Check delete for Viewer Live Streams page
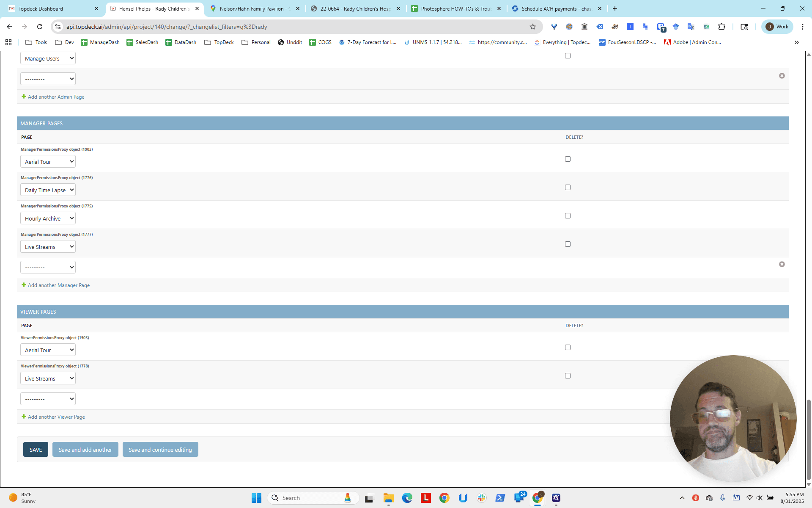Screen dimensions: 812x508 click(568, 375)
